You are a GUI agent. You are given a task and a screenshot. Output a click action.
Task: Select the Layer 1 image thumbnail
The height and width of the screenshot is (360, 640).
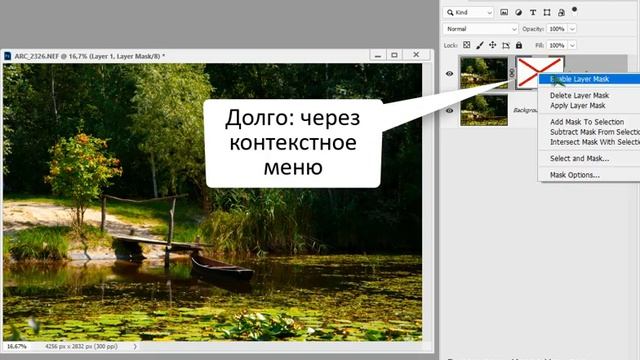484,73
